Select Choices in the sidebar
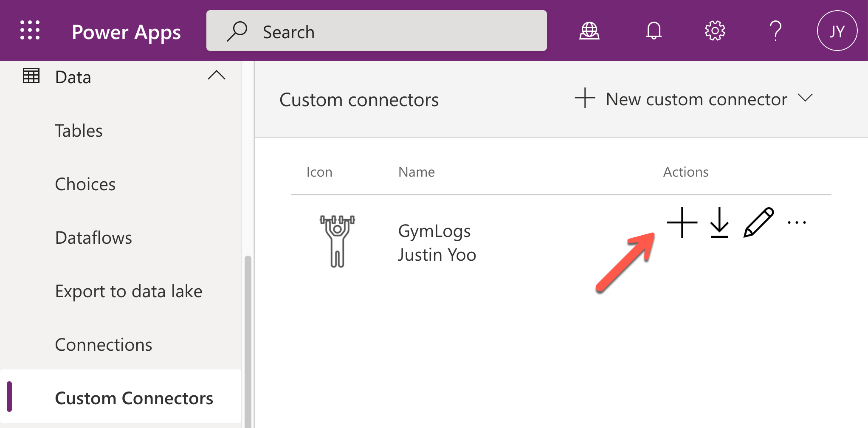Viewport: 868px width, 428px height. 85,184
